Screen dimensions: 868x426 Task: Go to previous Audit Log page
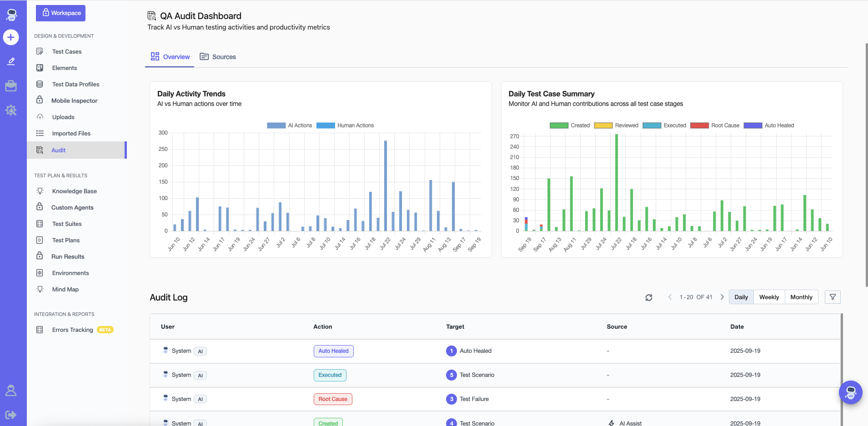(x=670, y=297)
